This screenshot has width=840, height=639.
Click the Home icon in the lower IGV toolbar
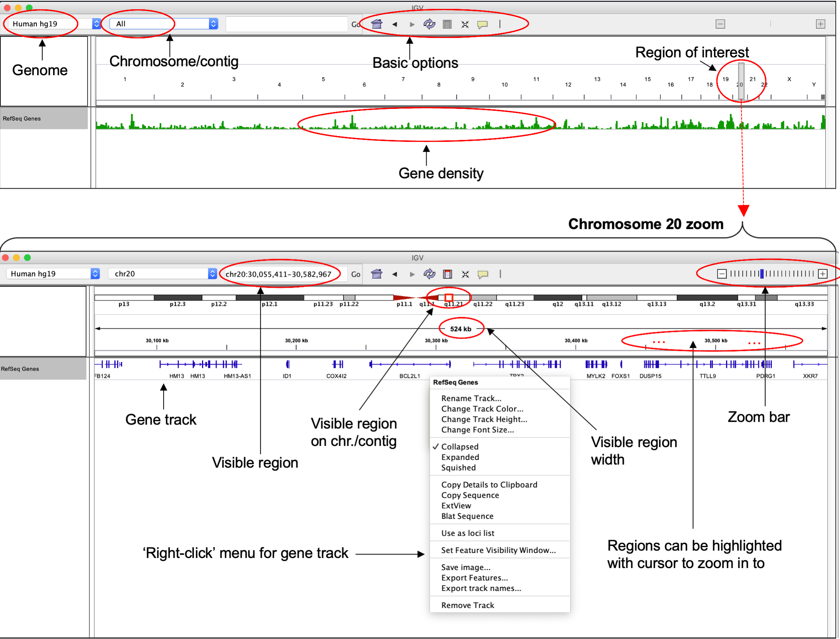377,274
